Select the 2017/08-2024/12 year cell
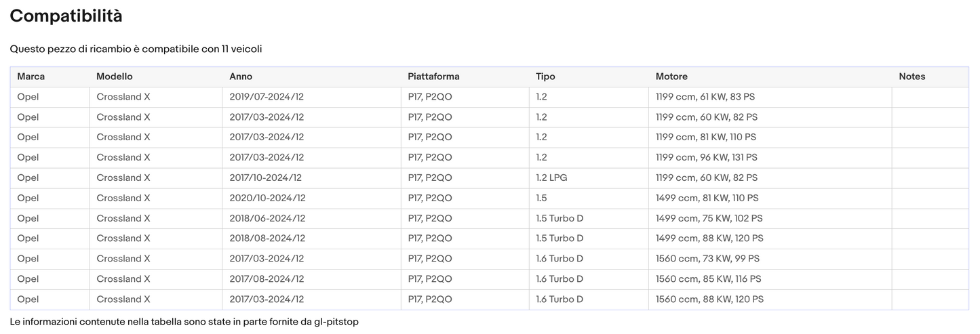 (x=267, y=279)
